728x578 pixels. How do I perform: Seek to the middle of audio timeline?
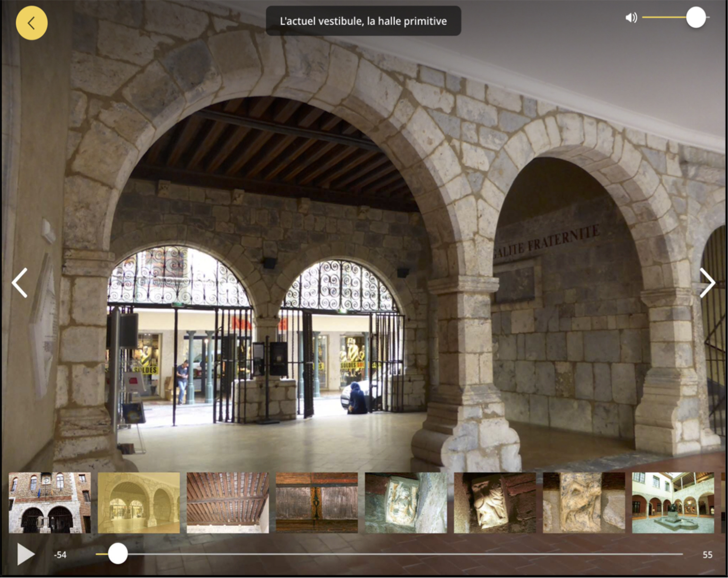tap(389, 554)
